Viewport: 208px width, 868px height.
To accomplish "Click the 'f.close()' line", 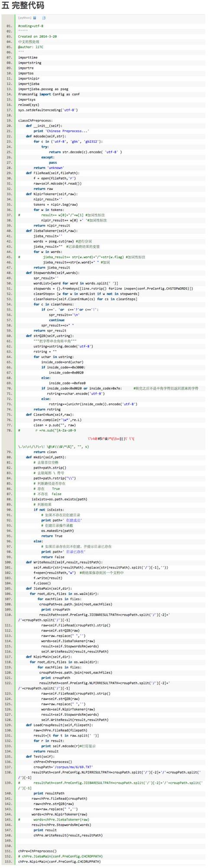I will [x=42, y=582].
